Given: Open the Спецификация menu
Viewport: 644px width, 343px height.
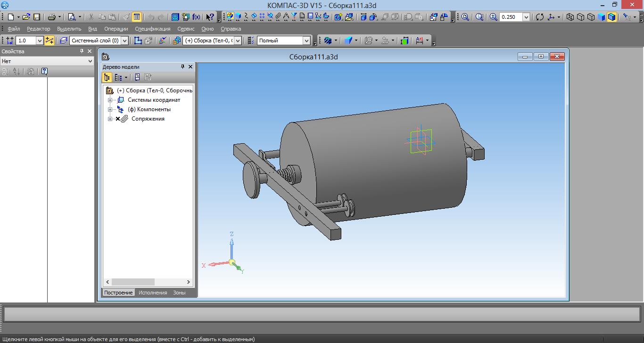Looking at the screenshot, I should (152, 29).
